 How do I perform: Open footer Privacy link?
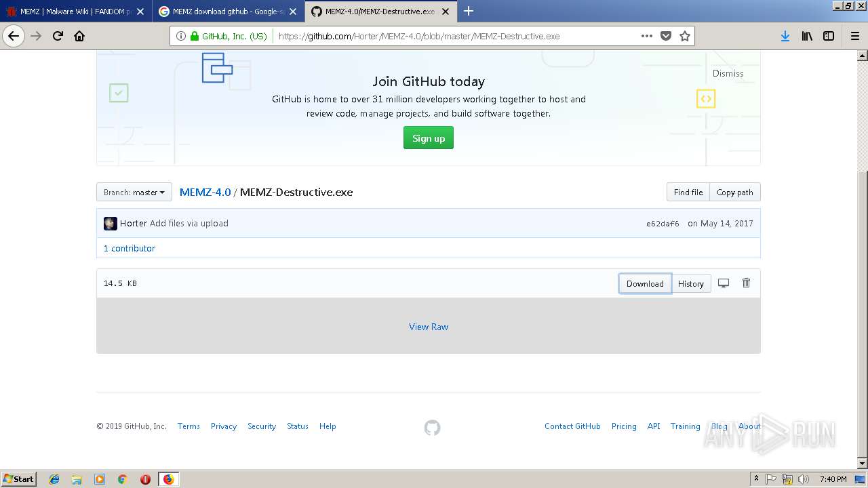click(x=224, y=426)
